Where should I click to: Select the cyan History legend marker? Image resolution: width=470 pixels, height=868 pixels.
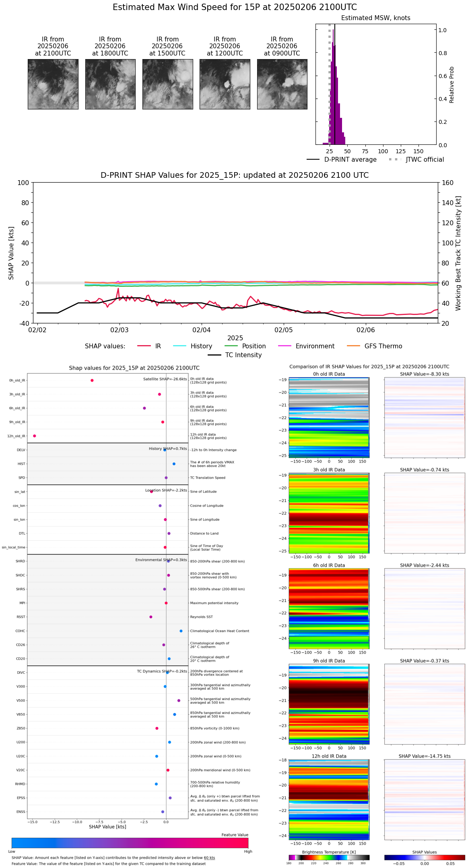pos(179,346)
